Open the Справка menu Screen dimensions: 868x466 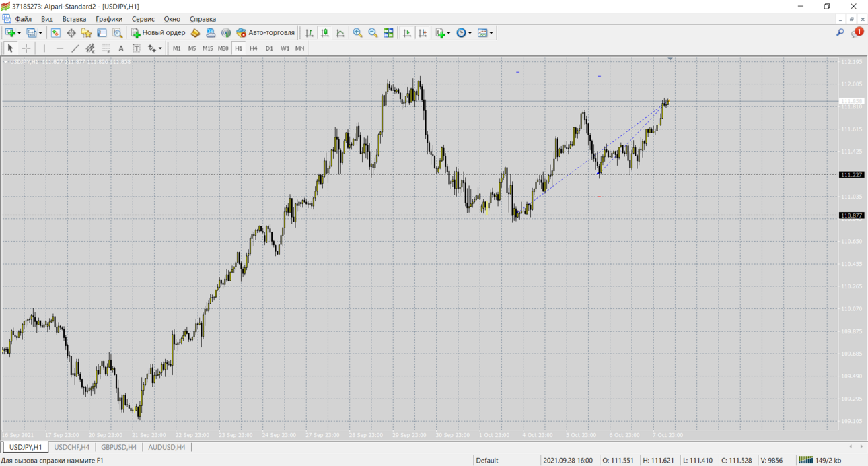tap(203, 19)
